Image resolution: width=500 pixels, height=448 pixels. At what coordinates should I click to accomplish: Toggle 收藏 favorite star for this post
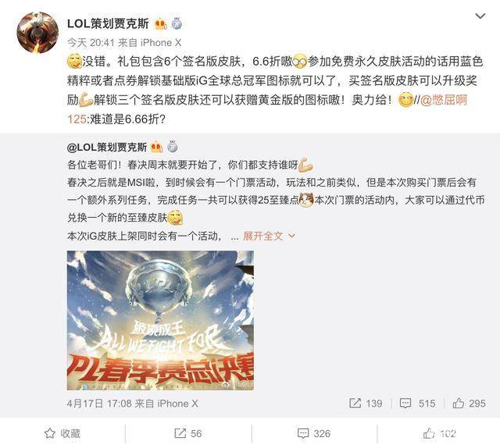[x=62, y=433]
